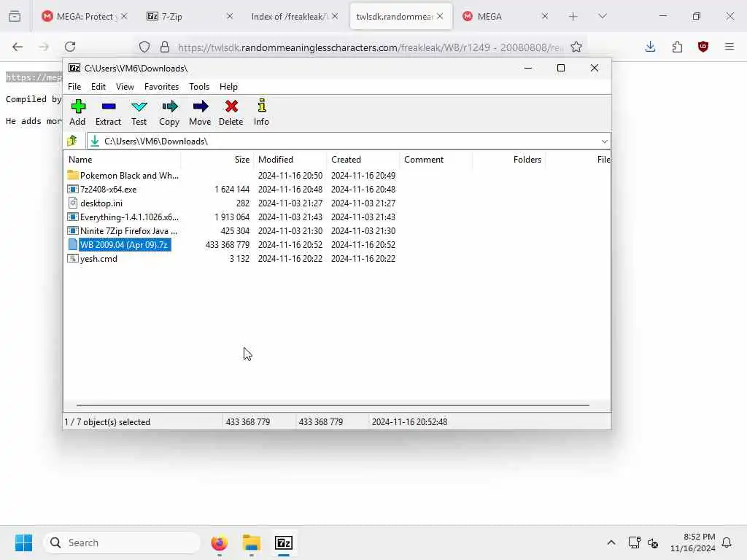This screenshot has height=560, width=747.
Task: Run Test on the selected archive
Action: coord(139,112)
